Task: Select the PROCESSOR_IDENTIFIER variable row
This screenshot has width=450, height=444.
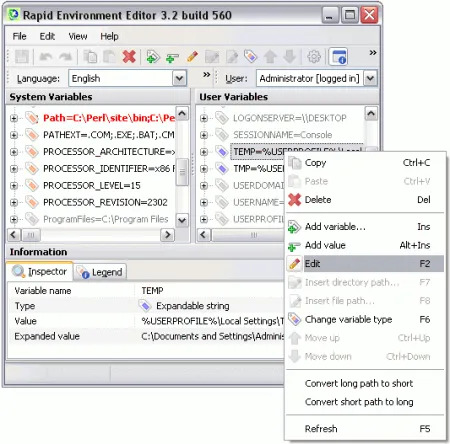Action: tap(109, 169)
